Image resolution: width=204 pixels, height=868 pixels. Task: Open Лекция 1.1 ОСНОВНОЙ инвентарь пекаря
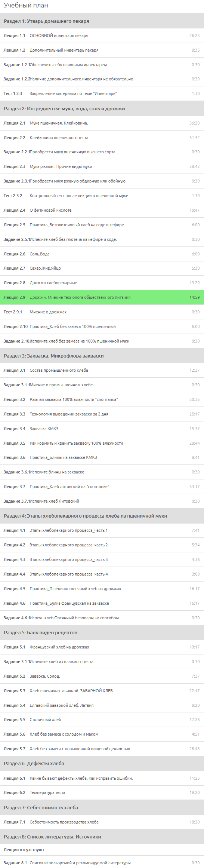(x=102, y=36)
